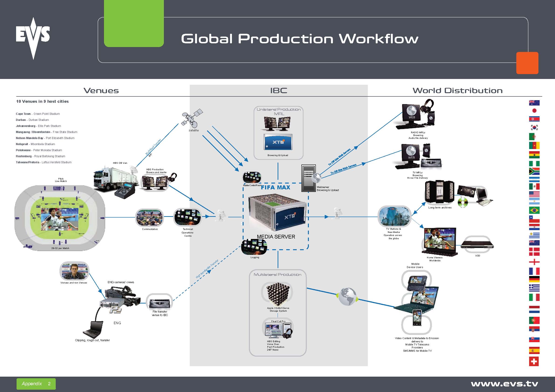Click the Japan flag
This screenshot has height=392, width=555.
534,111
